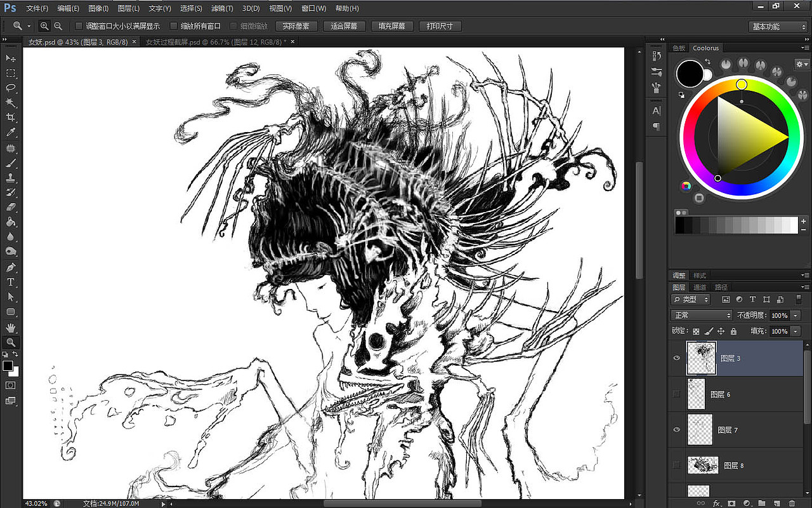Select the Eraser tool

11,207
